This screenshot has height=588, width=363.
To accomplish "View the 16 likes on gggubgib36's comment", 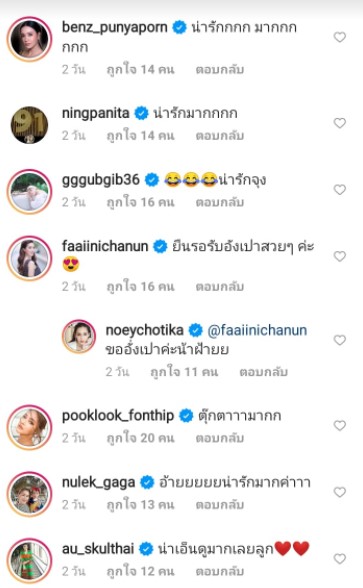I will [141, 202].
